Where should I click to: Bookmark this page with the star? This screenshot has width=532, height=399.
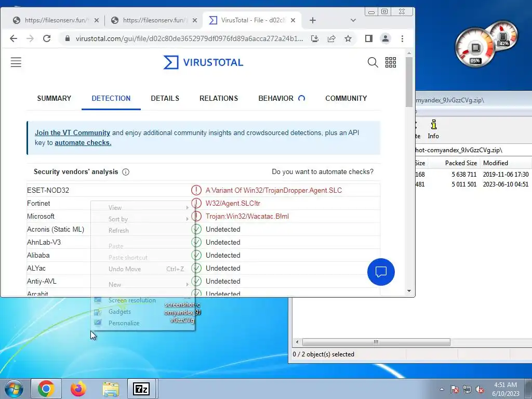pyautogui.click(x=348, y=38)
